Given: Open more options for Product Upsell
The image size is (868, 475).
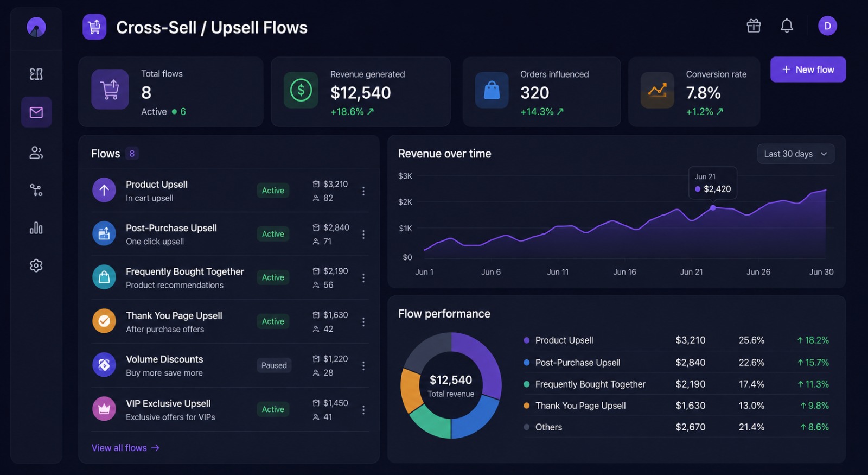Looking at the screenshot, I should coord(363,191).
